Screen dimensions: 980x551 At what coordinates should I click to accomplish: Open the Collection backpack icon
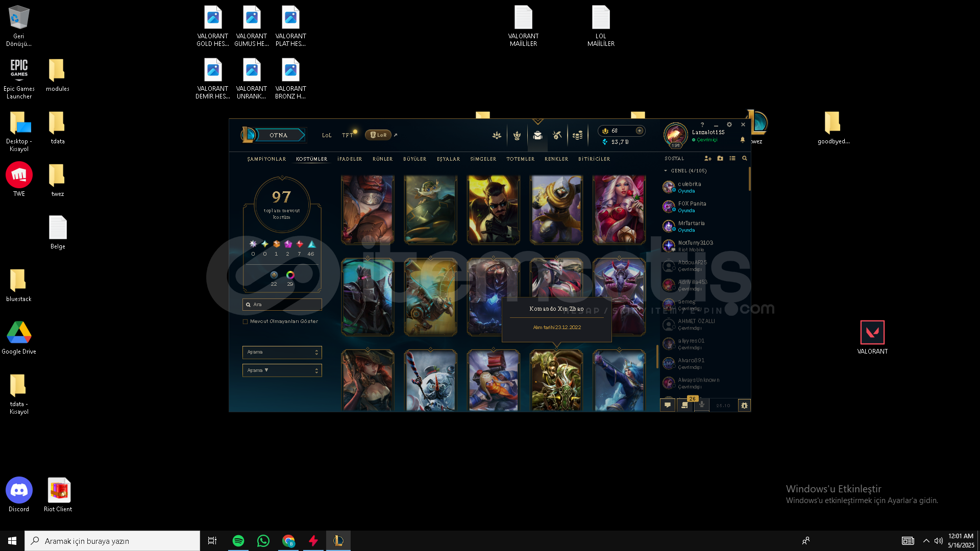click(537, 135)
